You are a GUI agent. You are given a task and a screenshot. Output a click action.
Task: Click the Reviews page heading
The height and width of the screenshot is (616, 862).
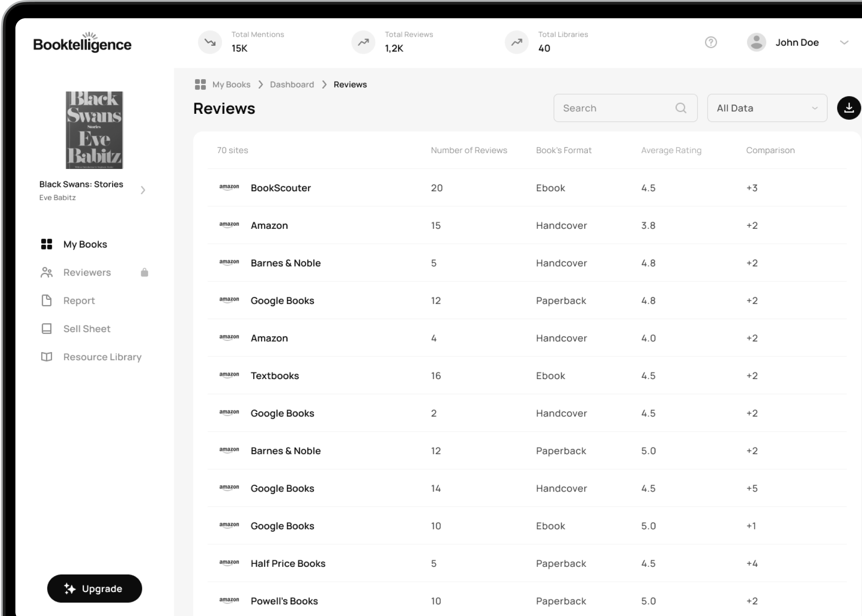tap(224, 108)
